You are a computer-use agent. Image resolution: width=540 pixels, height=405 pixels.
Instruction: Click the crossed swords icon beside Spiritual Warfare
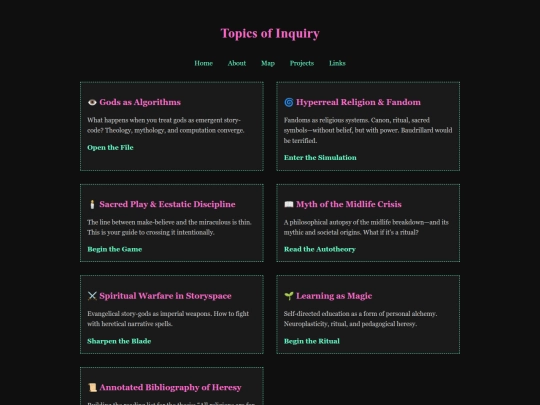click(x=92, y=296)
